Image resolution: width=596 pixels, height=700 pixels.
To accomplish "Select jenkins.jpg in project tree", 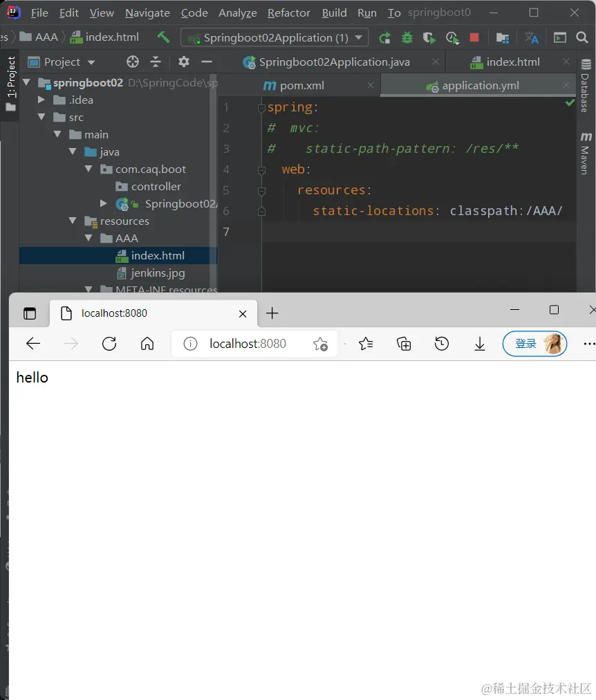I will tap(158, 273).
